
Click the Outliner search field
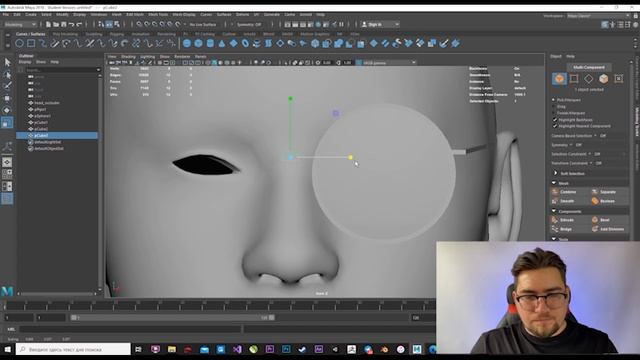(x=62, y=70)
